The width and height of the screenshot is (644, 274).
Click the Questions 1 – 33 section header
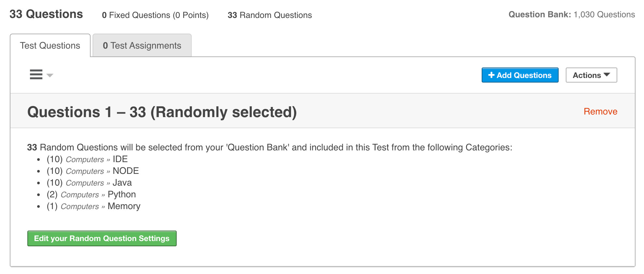coord(162,112)
